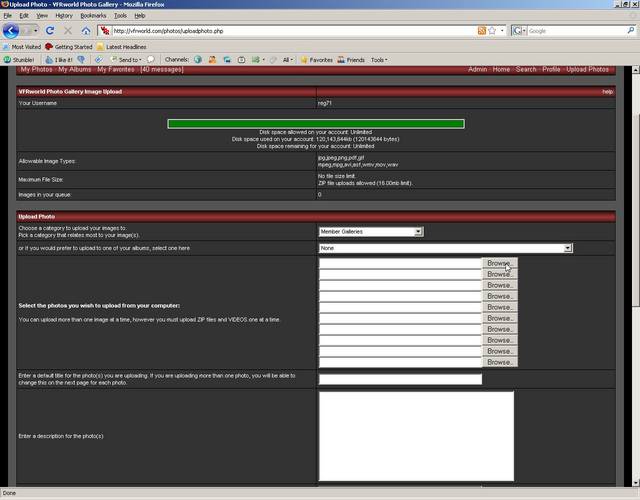Open StumbleUpon Favorites
This screenshot has height=500, width=640.
[316, 60]
